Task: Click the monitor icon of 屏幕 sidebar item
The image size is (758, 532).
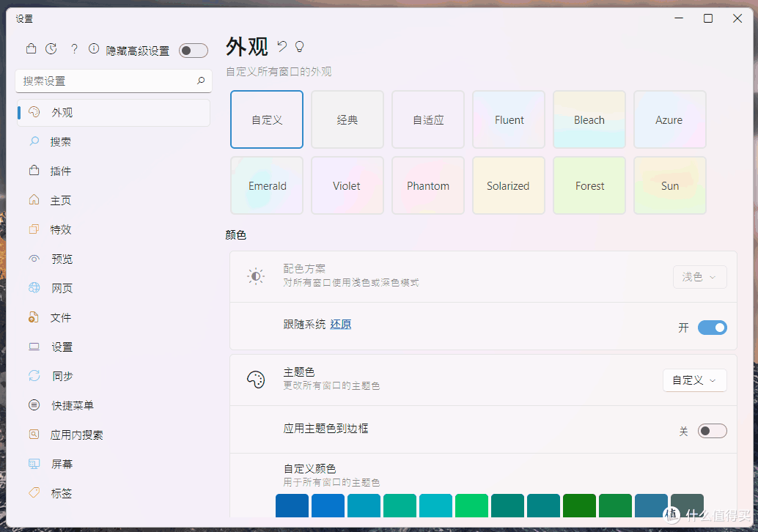Action: pyautogui.click(x=34, y=464)
